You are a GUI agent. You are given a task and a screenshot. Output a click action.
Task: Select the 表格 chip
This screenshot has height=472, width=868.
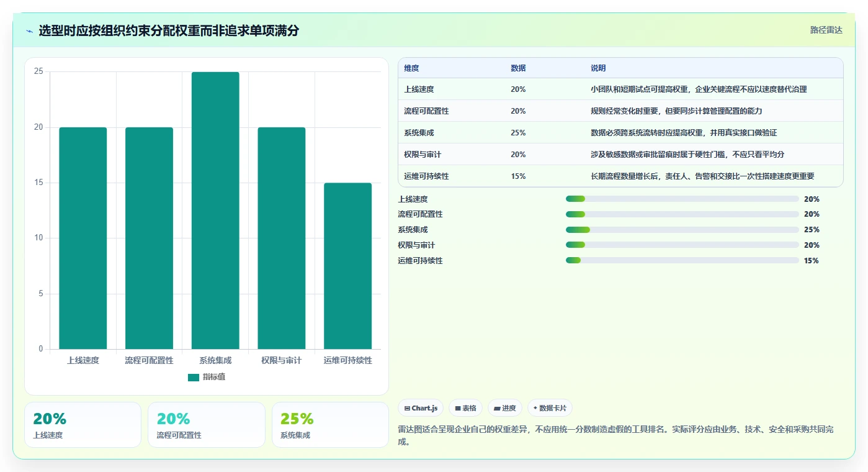[x=465, y=408]
